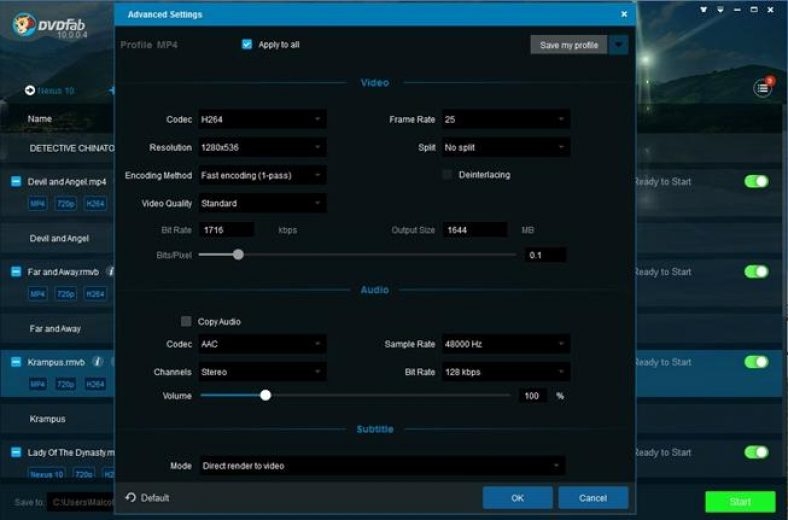
Task: Collapse the Lady Of The Dynasty entry
Action: pyautogui.click(x=16, y=452)
